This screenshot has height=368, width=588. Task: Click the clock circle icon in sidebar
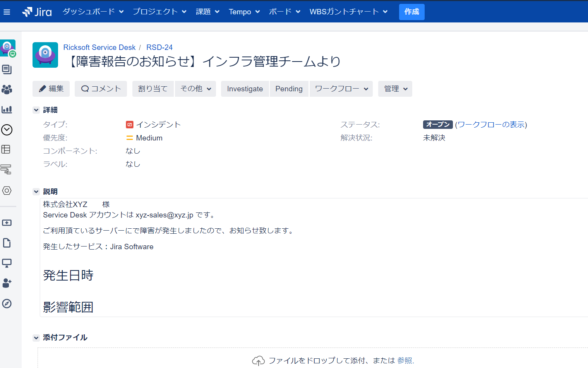pos(7,130)
